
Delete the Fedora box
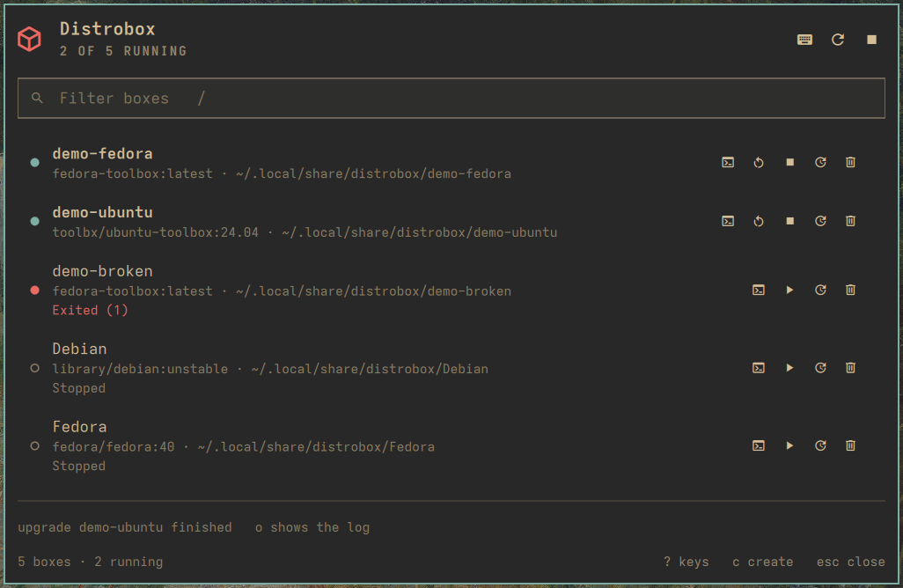pos(850,445)
